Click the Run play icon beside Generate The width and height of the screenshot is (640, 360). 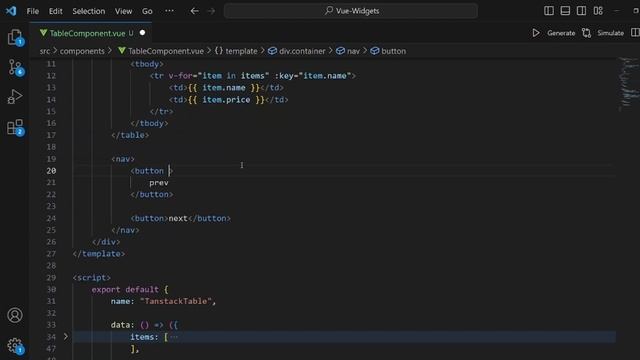pos(536,33)
